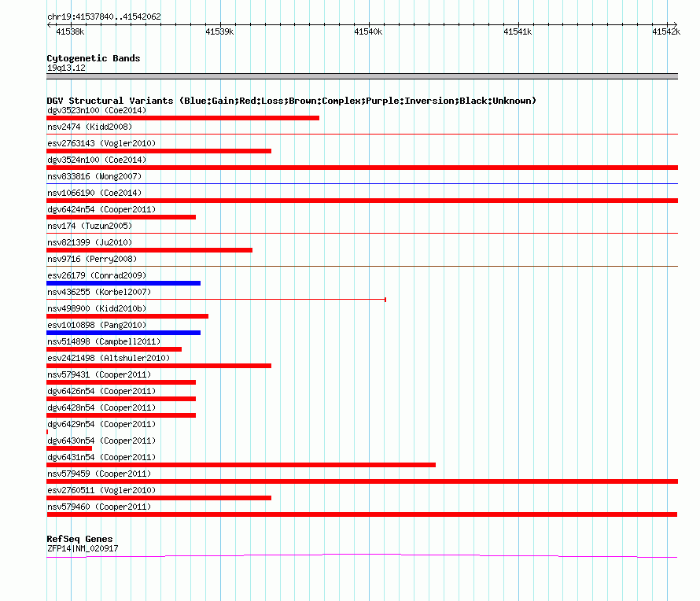Screen dimensions: 700x601
Task: Select the esv2760511 (Vogler2010) label
Action: (101, 490)
